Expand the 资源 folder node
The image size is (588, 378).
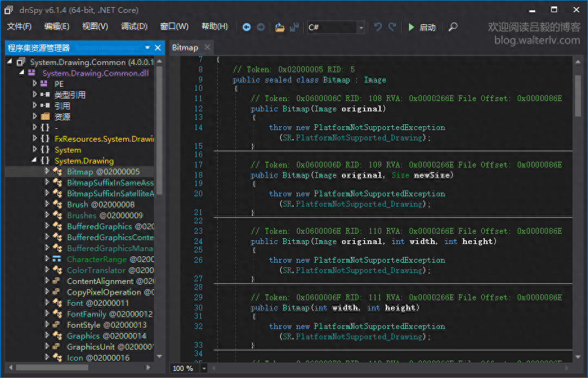pyautogui.click(x=35, y=117)
